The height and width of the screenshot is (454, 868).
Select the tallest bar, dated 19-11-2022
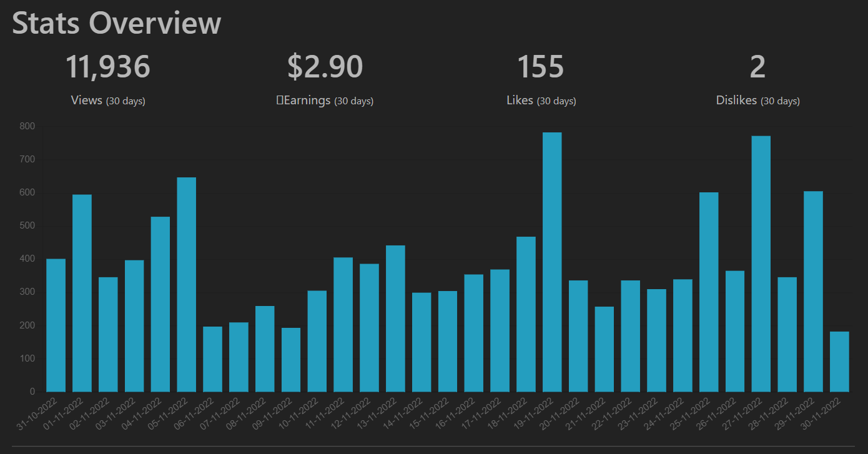(553, 262)
